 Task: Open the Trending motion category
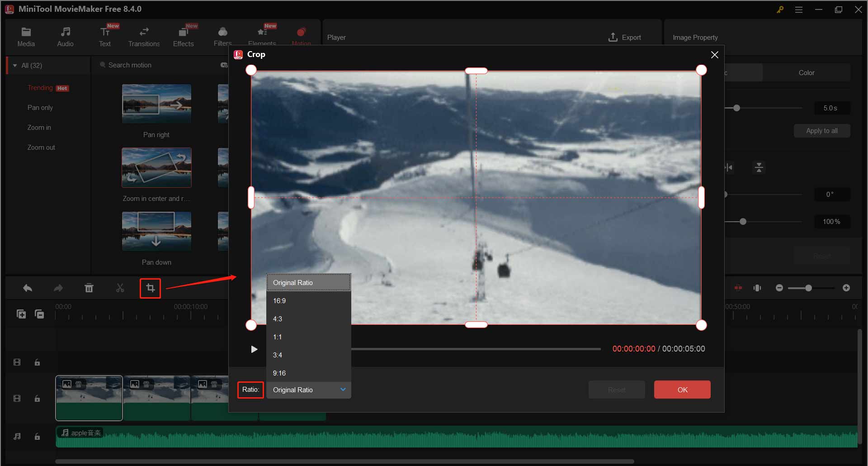pos(40,87)
